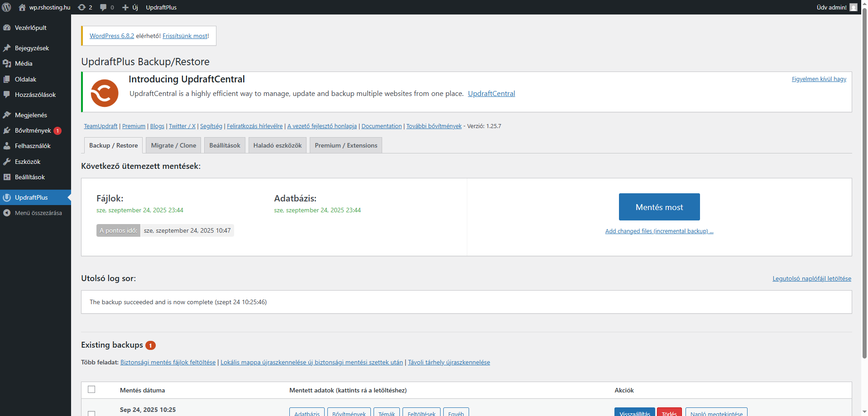
Task: Click the Média sidebar icon
Action: click(x=7, y=63)
